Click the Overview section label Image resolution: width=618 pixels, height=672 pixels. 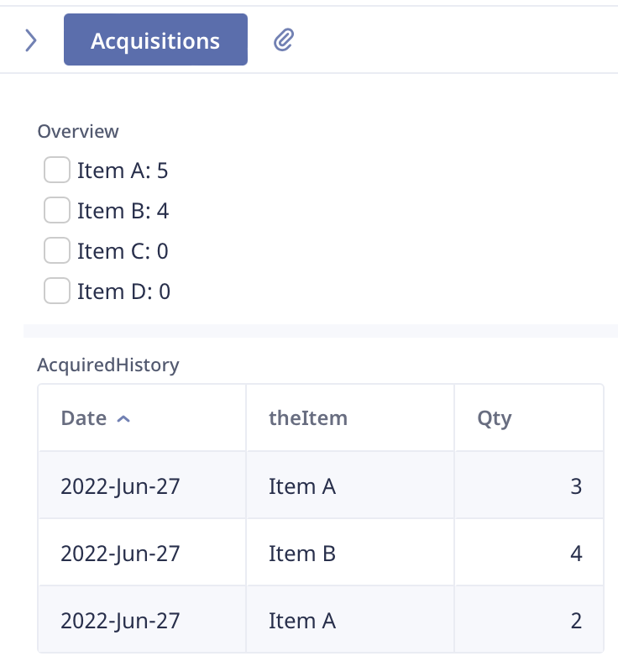coord(78,131)
